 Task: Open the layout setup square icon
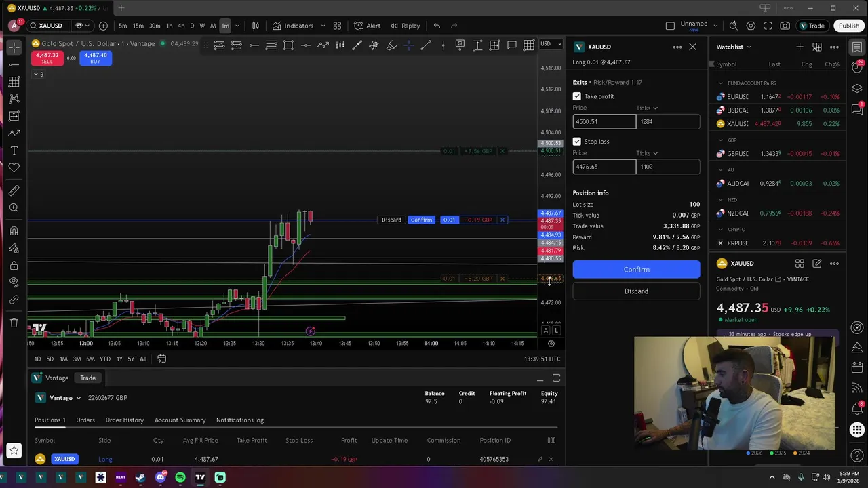[x=670, y=26]
